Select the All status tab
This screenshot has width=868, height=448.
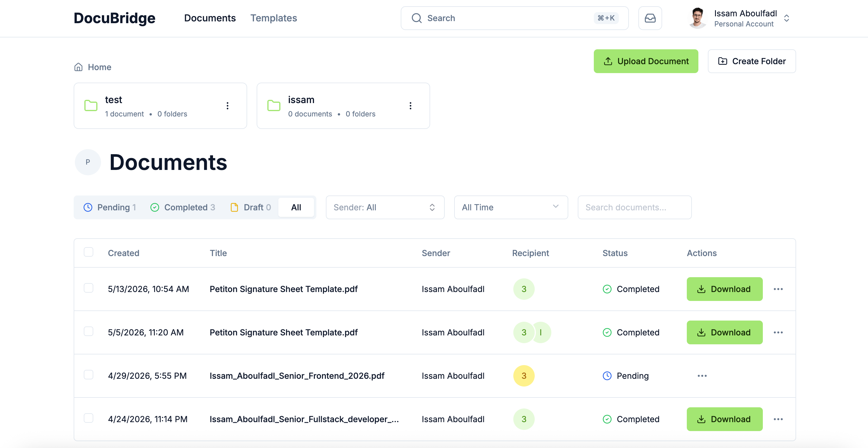click(x=296, y=207)
